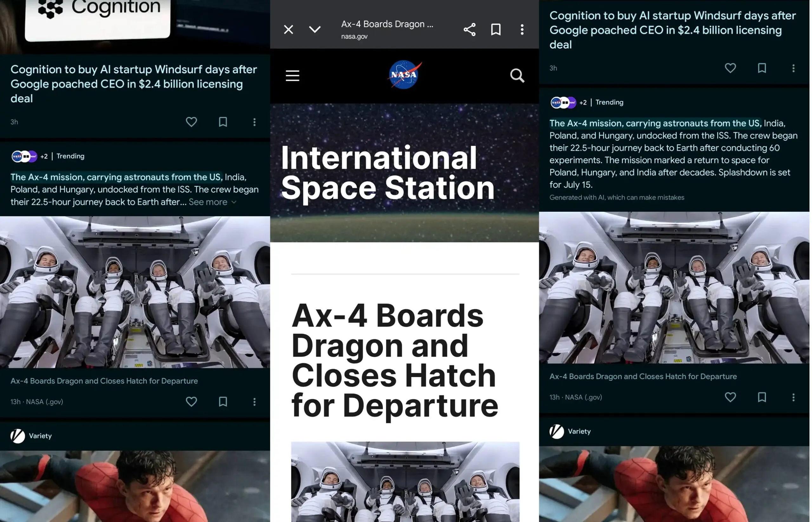The image size is (812, 522).
Task: Save the Ax-4 story in left panel
Action: [x=223, y=401]
